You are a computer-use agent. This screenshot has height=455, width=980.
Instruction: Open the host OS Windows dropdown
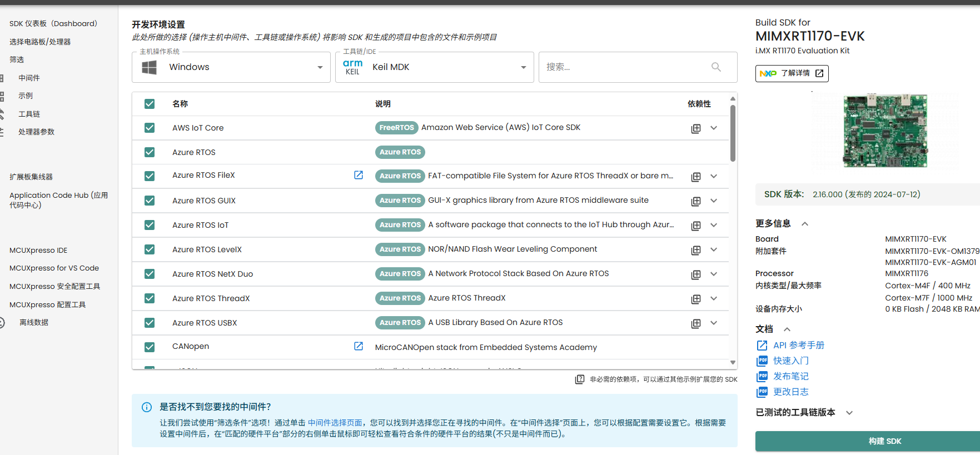231,67
